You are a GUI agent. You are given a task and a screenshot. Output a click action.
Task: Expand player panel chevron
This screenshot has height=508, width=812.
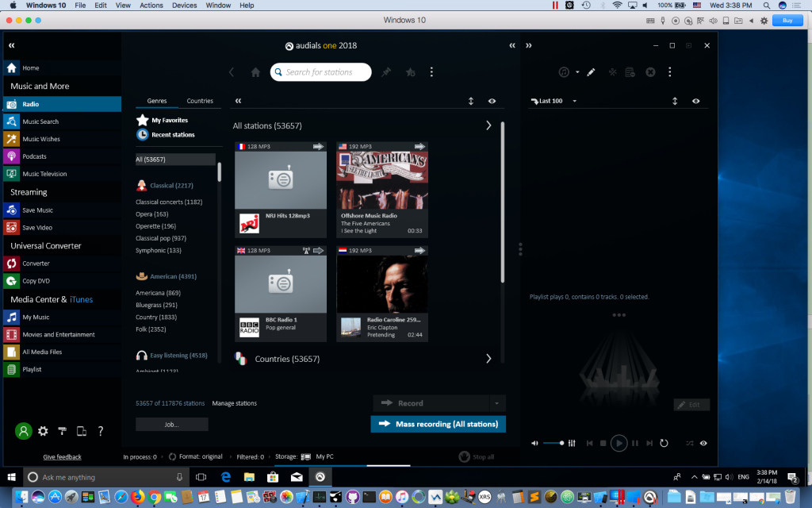pos(529,45)
